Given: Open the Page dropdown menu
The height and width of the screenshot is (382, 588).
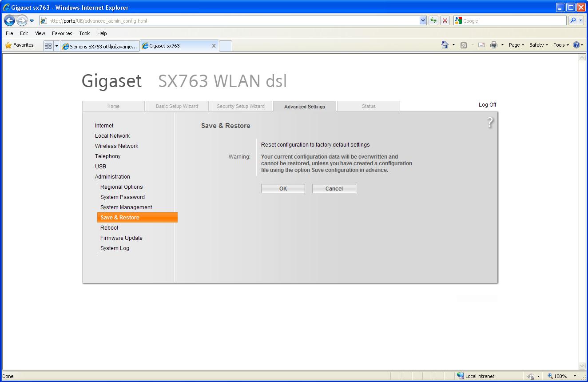Looking at the screenshot, I should click(x=516, y=45).
